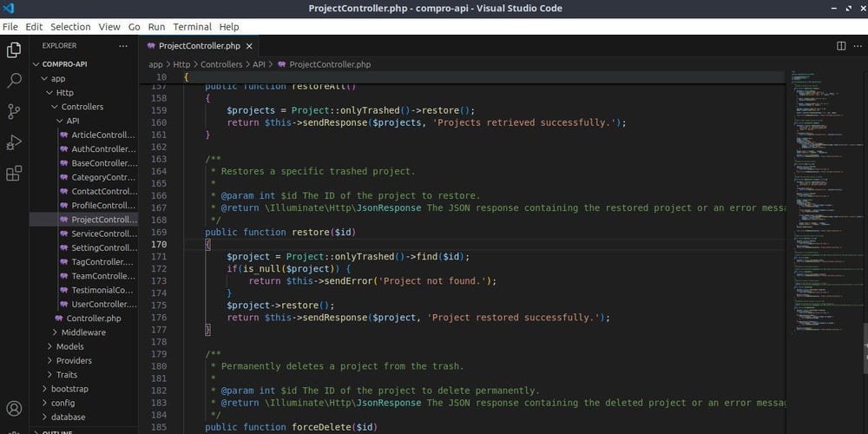Collapse the Controllers folder
Viewport: 868px width, 434px height.
tap(83, 107)
